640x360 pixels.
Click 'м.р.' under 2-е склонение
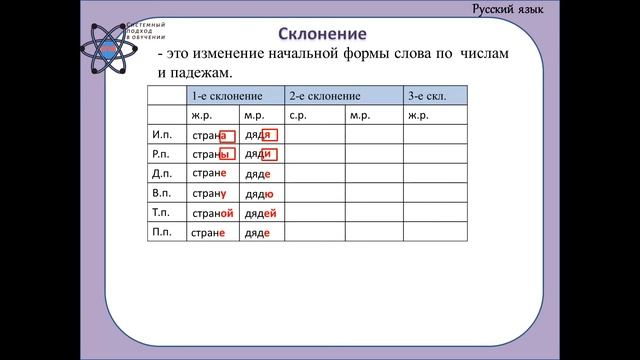pos(360,116)
